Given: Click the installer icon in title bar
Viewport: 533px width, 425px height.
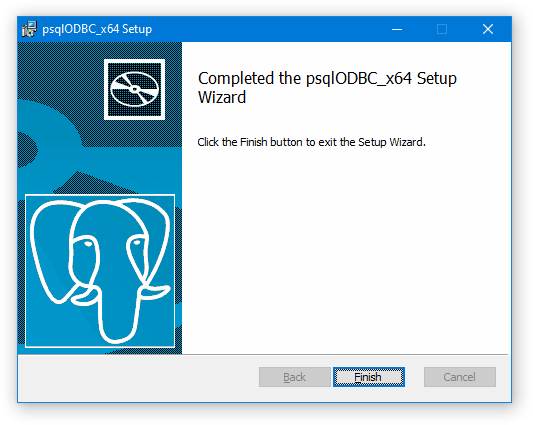Looking at the screenshot, I should tap(30, 29).
